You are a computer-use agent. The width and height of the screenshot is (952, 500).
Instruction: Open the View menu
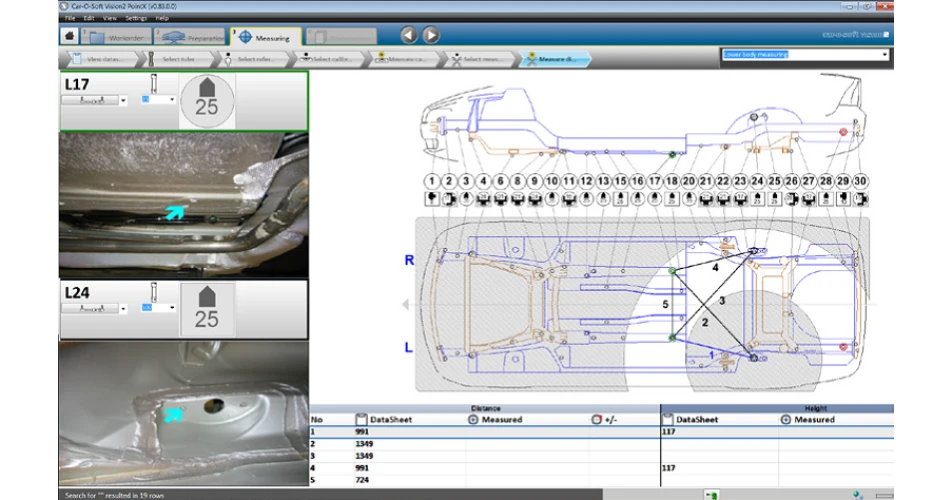pyautogui.click(x=110, y=18)
